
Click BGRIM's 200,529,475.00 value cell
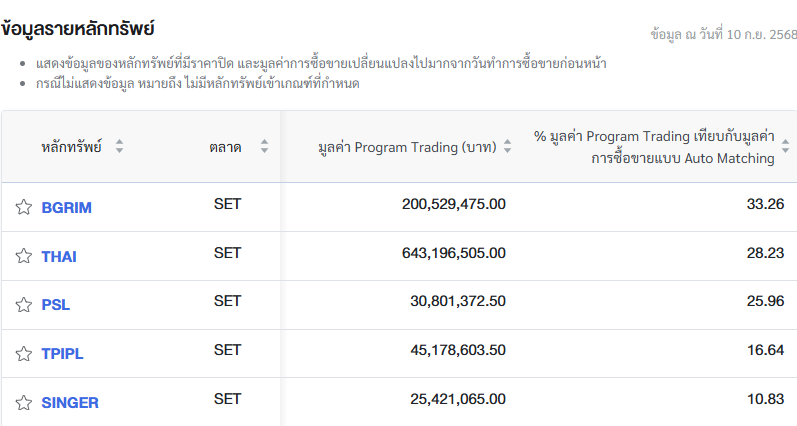453,204
